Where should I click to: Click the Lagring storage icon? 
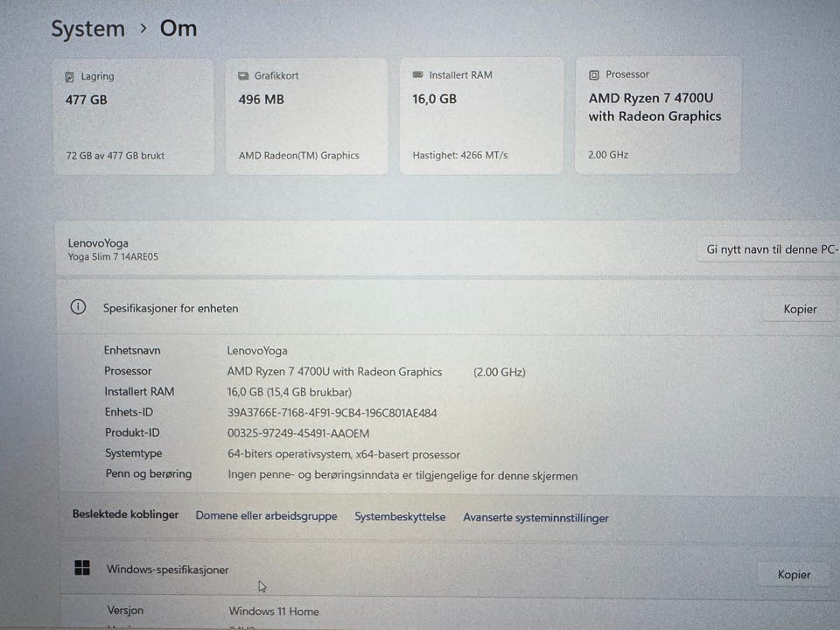tap(69, 77)
